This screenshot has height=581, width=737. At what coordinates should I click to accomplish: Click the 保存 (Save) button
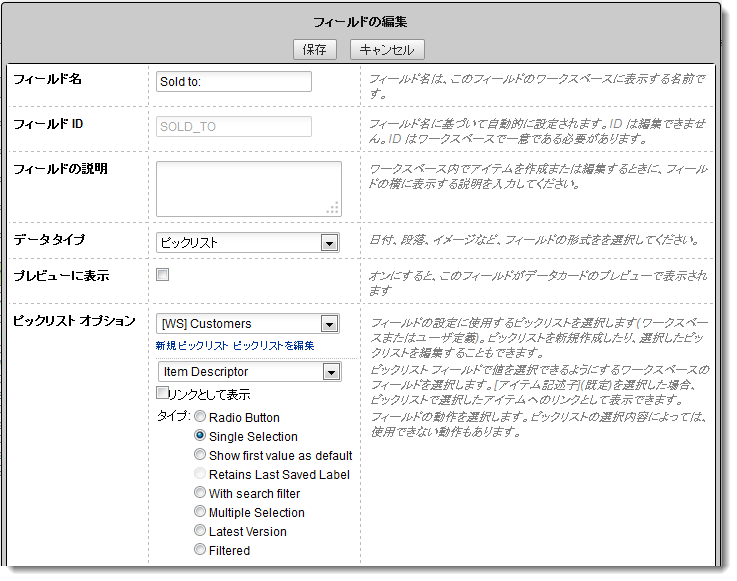tap(314, 49)
